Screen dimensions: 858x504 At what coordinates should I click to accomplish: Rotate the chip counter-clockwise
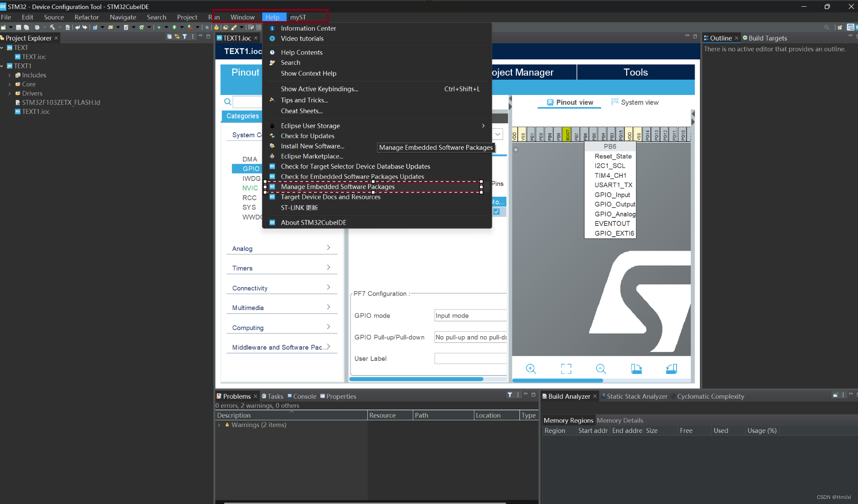pyautogui.click(x=671, y=369)
